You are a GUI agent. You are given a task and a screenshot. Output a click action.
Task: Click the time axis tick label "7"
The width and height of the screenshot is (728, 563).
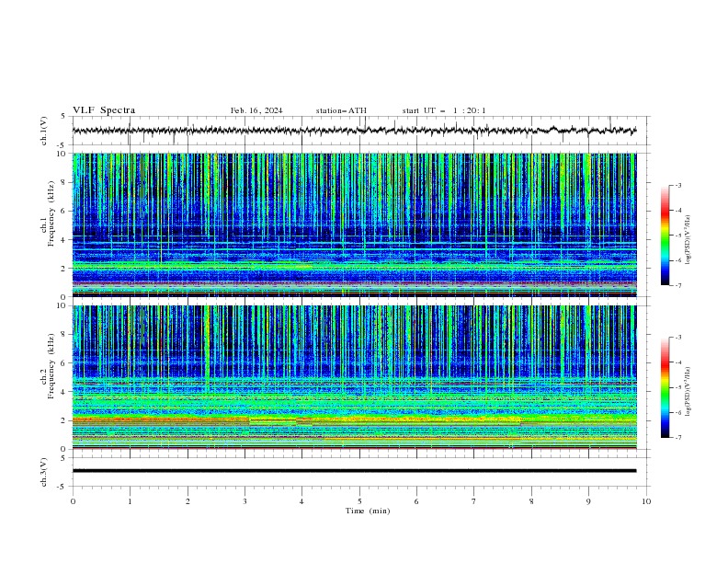click(x=474, y=501)
